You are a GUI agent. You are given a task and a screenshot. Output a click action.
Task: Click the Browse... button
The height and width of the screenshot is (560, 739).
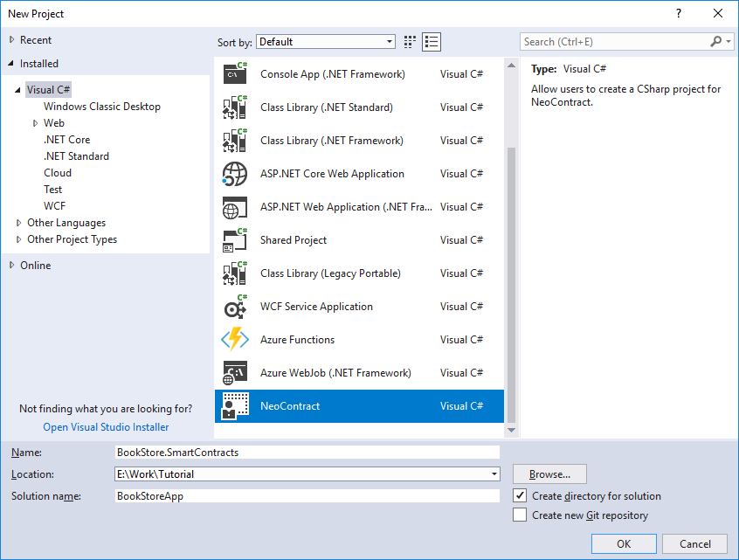coord(549,474)
